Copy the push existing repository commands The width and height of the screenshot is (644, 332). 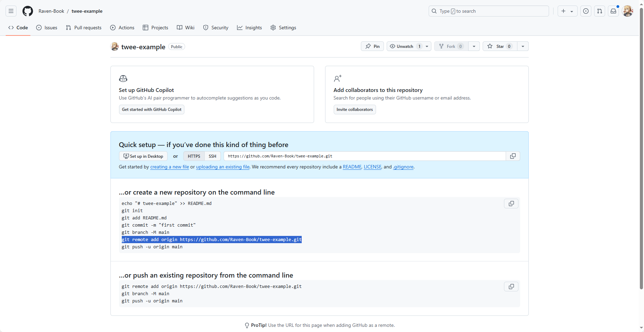(x=511, y=287)
